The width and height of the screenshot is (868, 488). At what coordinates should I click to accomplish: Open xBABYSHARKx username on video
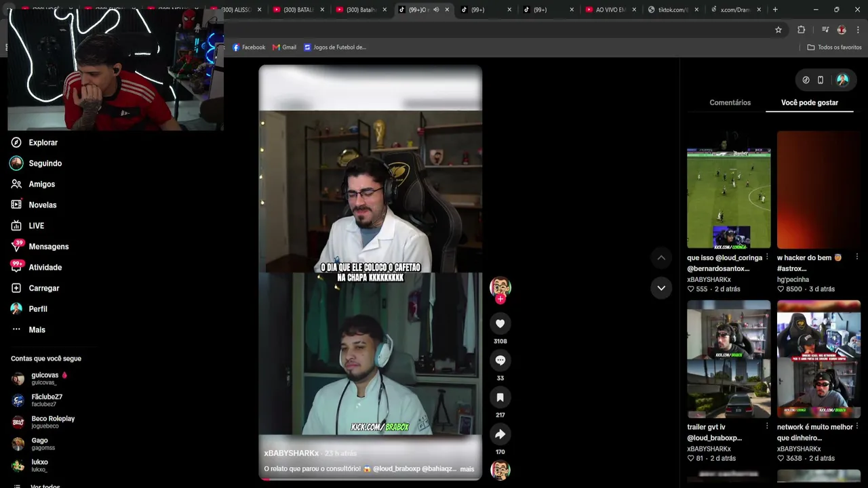292,453
